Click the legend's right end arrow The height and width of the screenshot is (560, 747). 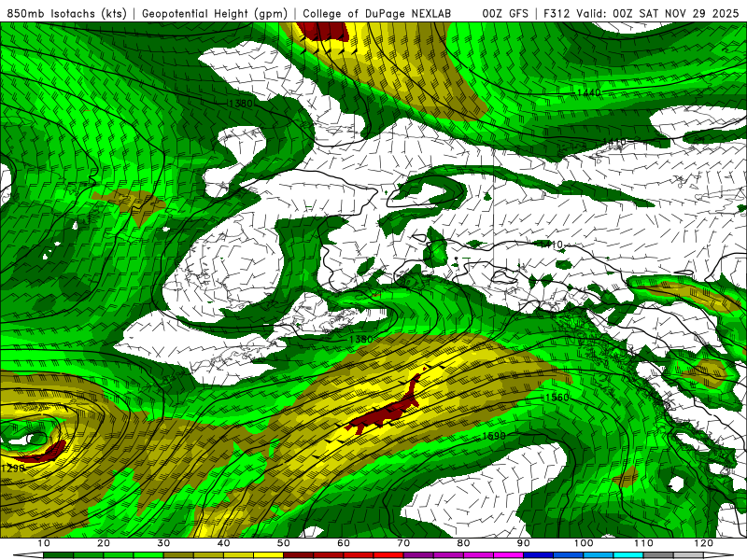[x=719, y=555]
